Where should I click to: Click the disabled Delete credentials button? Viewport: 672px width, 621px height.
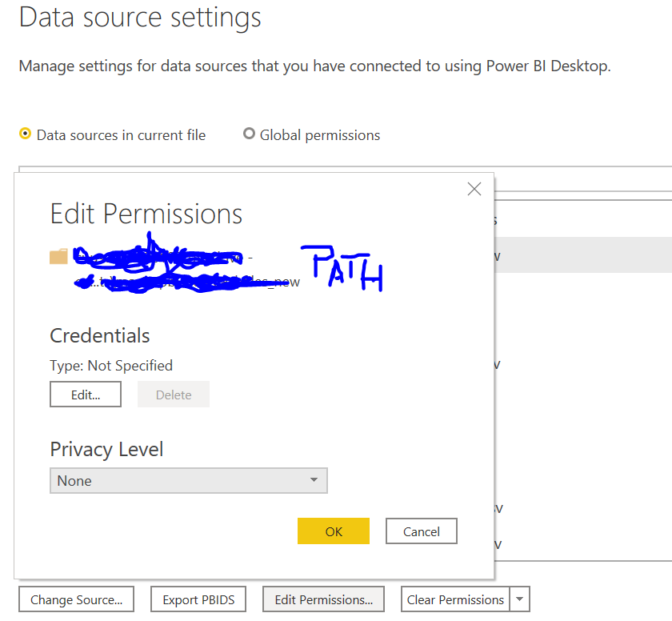tap(174, 395)
